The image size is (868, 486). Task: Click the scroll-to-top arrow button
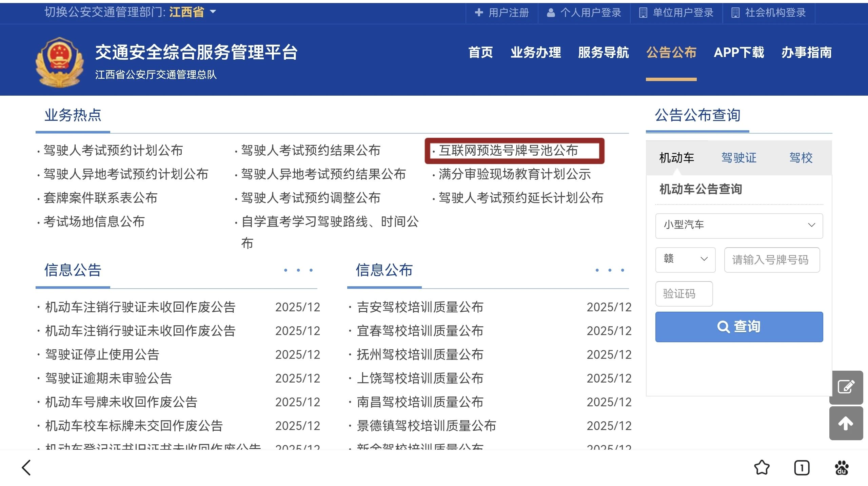[x=846, y=423]
